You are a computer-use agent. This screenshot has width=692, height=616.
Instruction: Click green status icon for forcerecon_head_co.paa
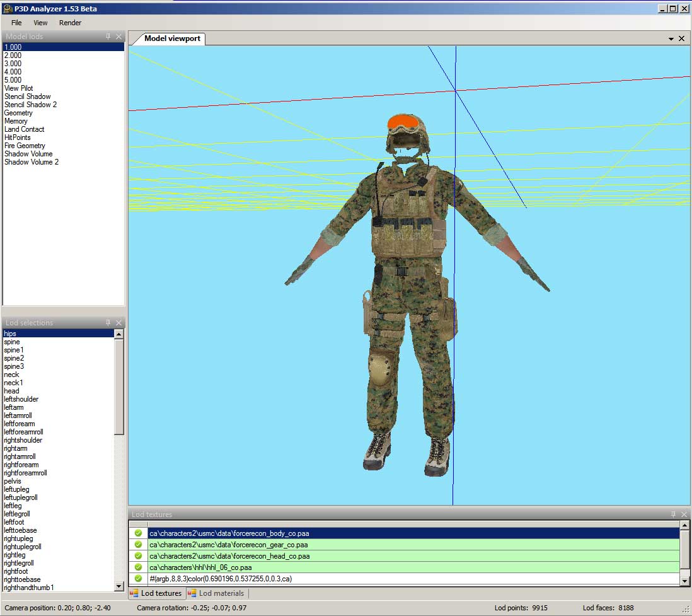138,556
